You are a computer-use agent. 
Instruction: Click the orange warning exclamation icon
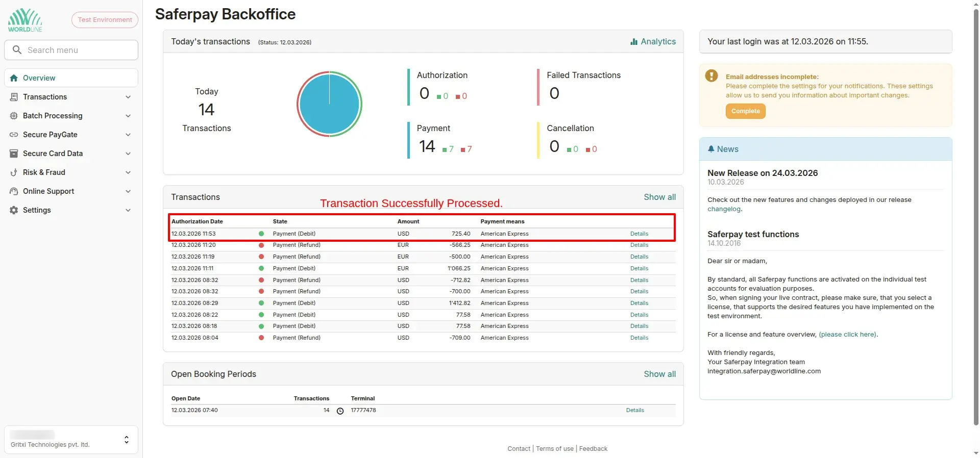[x=712, y=76]
